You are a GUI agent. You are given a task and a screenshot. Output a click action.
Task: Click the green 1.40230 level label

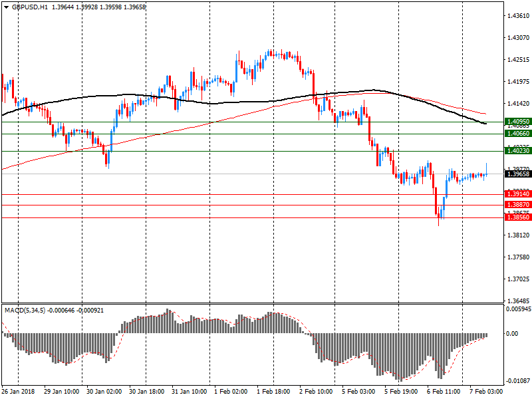pyautogui.click(x=517, y=152)
